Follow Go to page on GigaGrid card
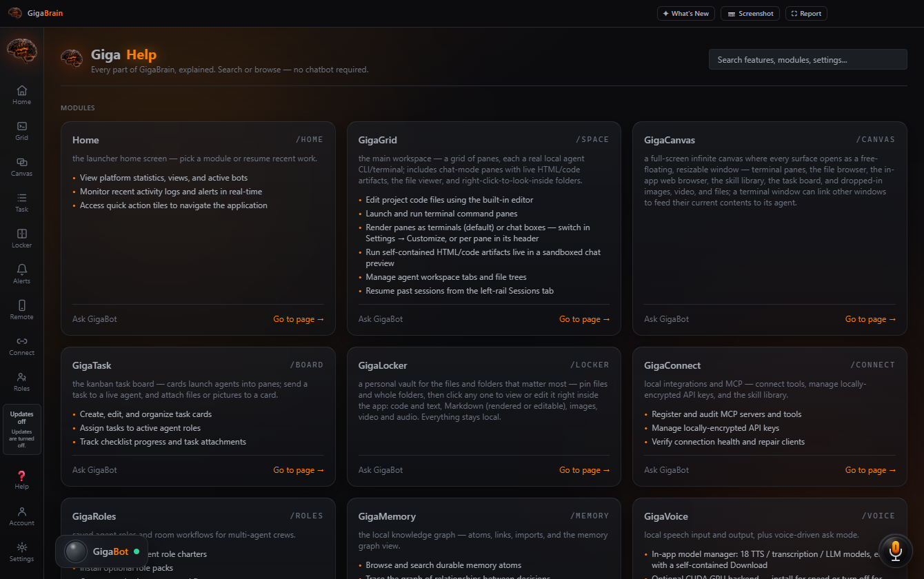This screenshot has width=924, height=579. (x=585, y=319)
